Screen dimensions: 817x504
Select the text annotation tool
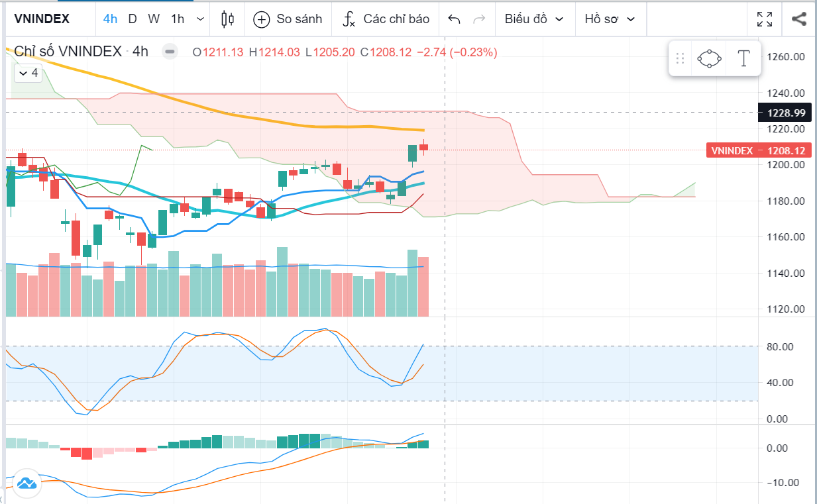point(743,59)
